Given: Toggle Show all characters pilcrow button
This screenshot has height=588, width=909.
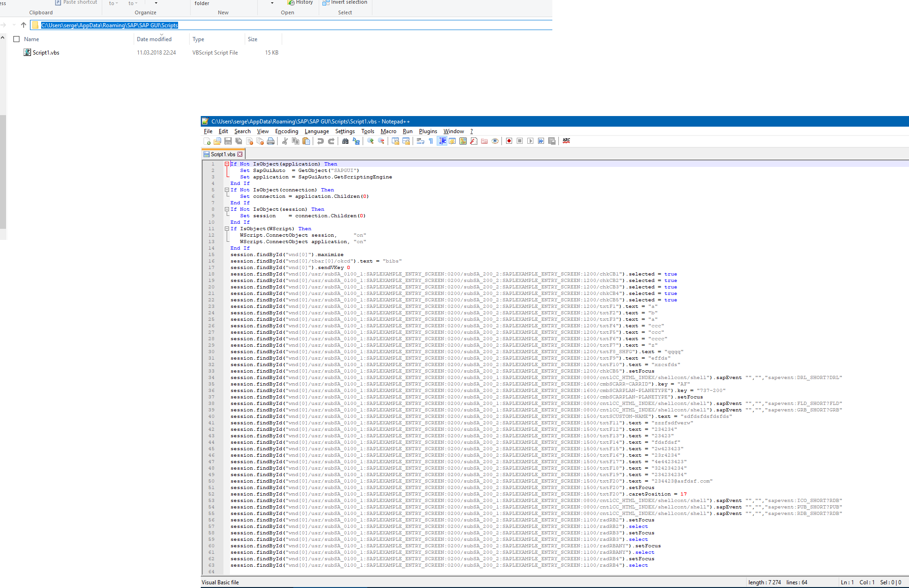Looking at the screenshot, I should coord(431,141).
